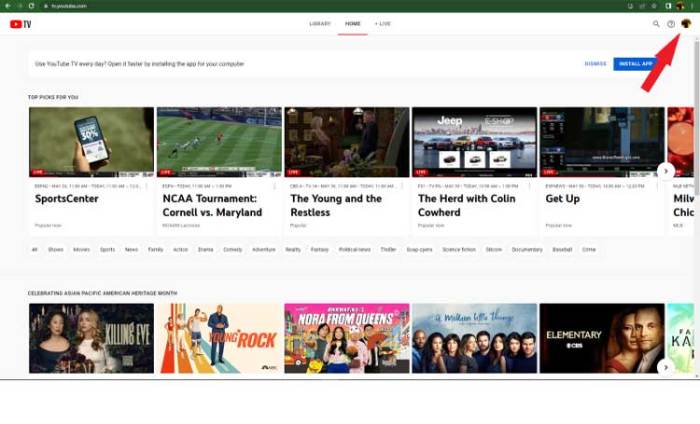The image size is (700, 424).
Task: Select the Adventure filter chip
Action: [x=264, y=249]
